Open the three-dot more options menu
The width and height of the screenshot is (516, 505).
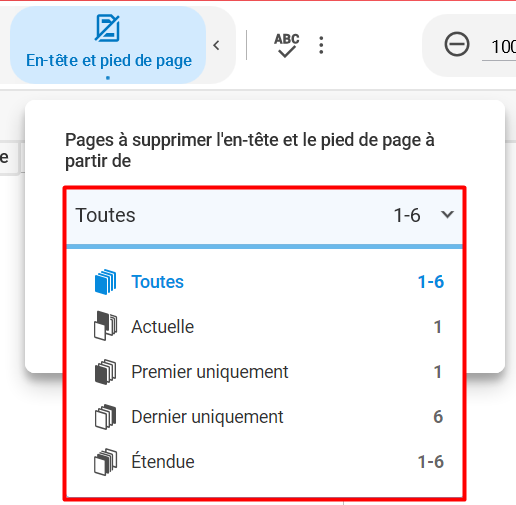coord(321,45)
